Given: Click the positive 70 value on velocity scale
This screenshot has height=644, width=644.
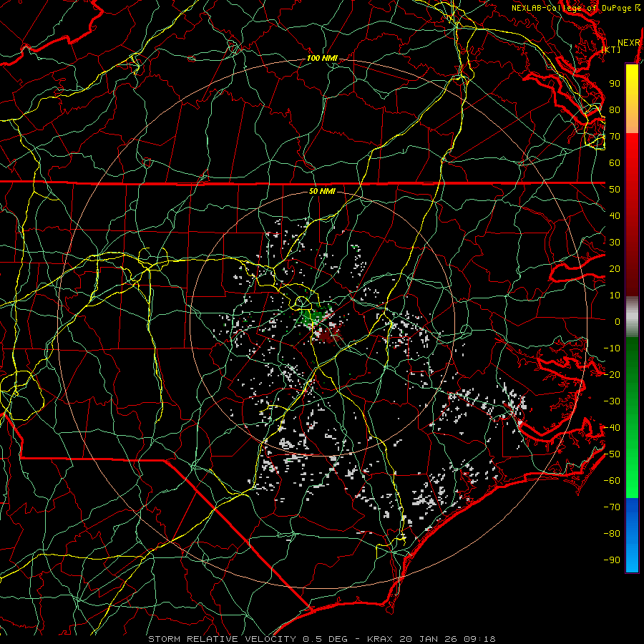Looking at the screenshot, I should click(615, 137).
